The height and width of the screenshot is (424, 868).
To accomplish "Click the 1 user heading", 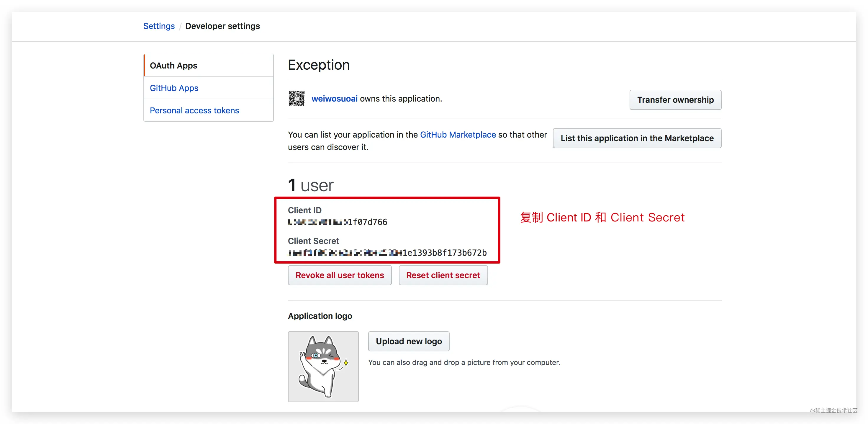I will click(x=311, y=185).
